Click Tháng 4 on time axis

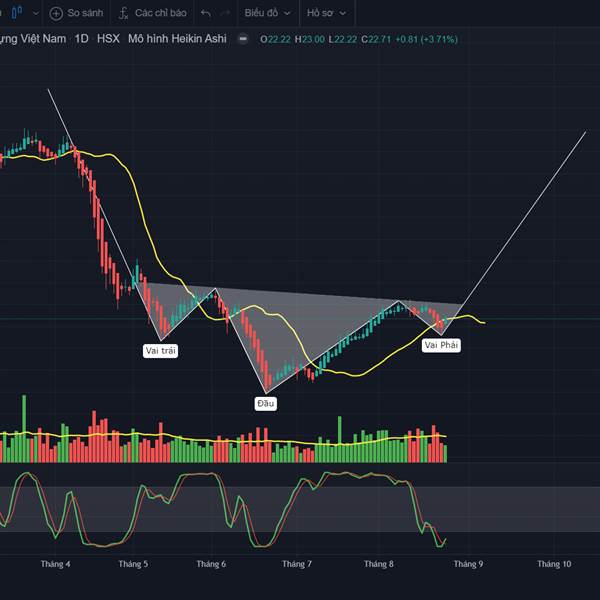[x=55, y=564]
